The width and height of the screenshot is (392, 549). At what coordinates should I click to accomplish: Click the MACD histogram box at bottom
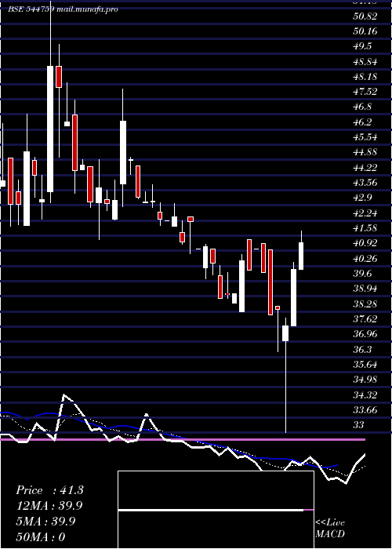click(216, 510)
